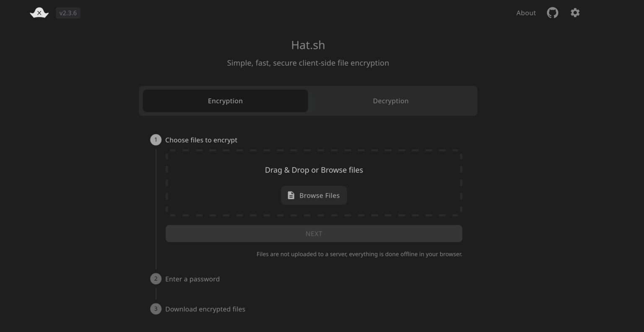The height and width of the screenshot is (332, 644).
Task: Open the GitHub repository icon
Action: point(552,13)
